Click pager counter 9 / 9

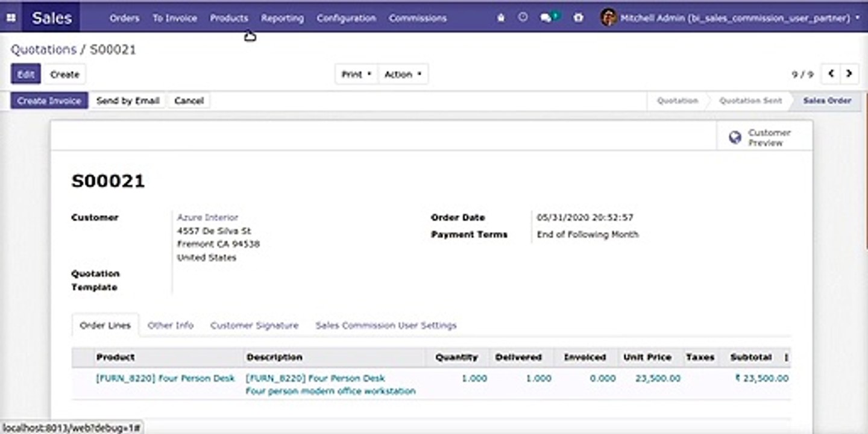point(802,74)
